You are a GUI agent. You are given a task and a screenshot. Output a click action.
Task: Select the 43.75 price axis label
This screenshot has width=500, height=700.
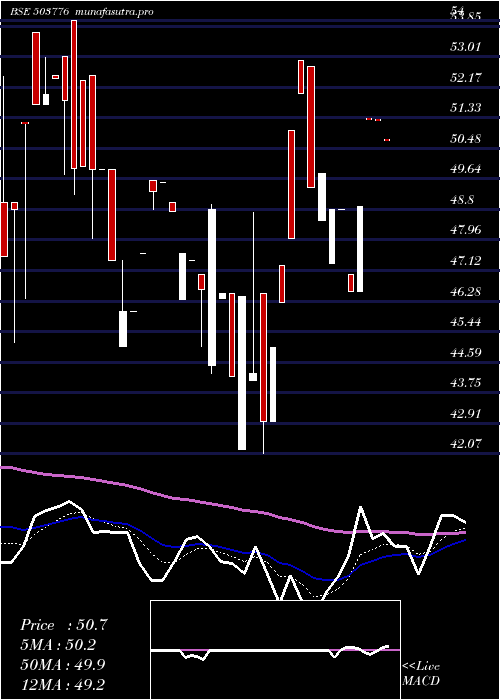(466, 383)
